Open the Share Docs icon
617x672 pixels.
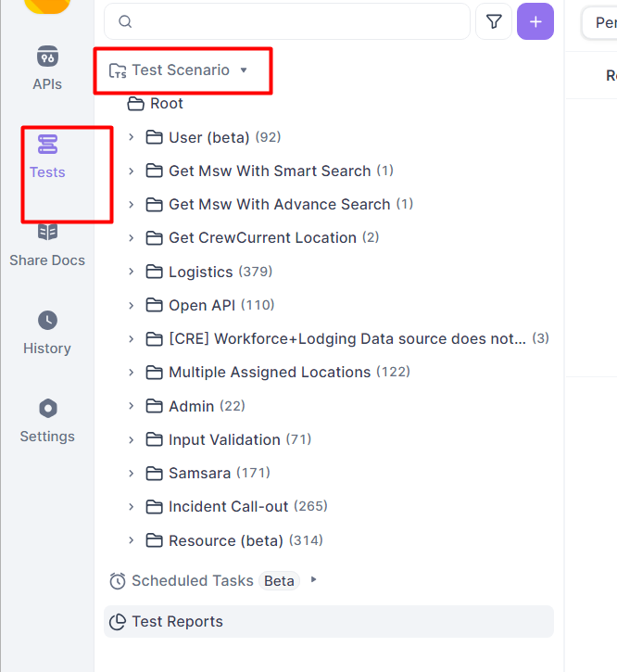(47, 233)
